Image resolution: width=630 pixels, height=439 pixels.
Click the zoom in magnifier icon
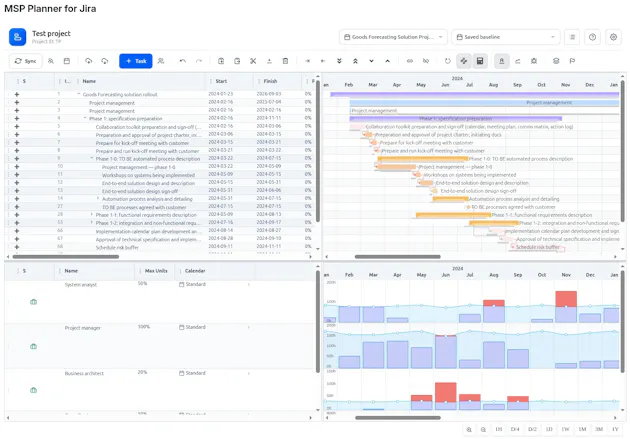(469, 429)
